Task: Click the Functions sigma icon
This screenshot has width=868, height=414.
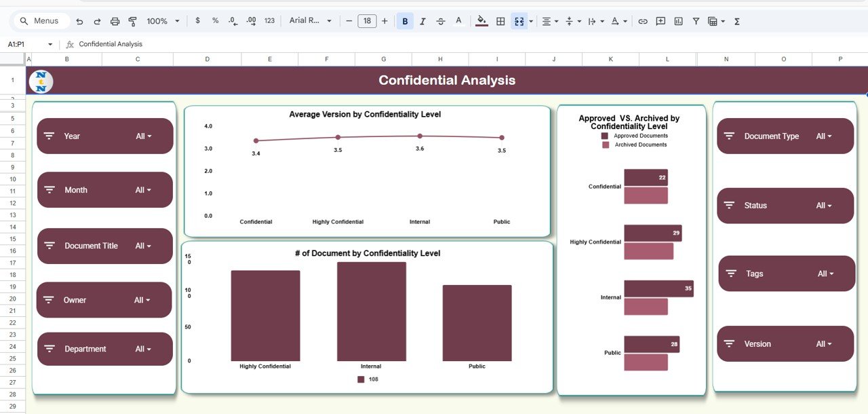Action: tap(736, 21)
